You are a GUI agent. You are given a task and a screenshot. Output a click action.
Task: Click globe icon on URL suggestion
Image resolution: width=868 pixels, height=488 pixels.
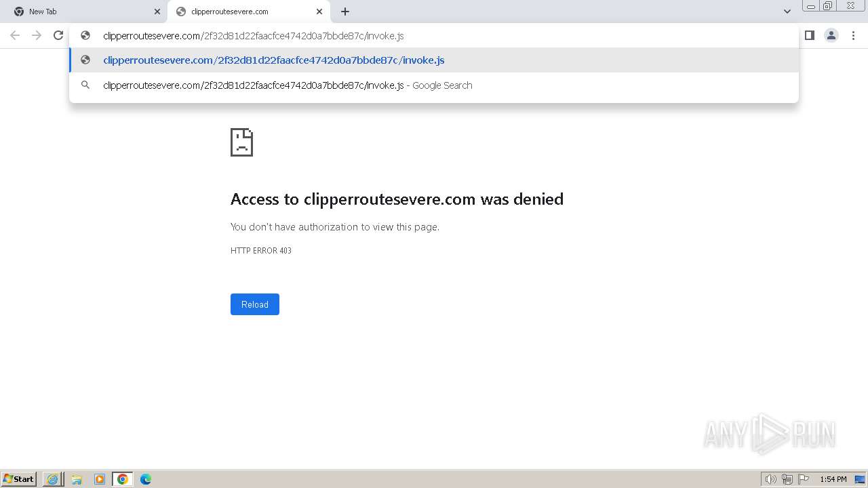[85, 60]
